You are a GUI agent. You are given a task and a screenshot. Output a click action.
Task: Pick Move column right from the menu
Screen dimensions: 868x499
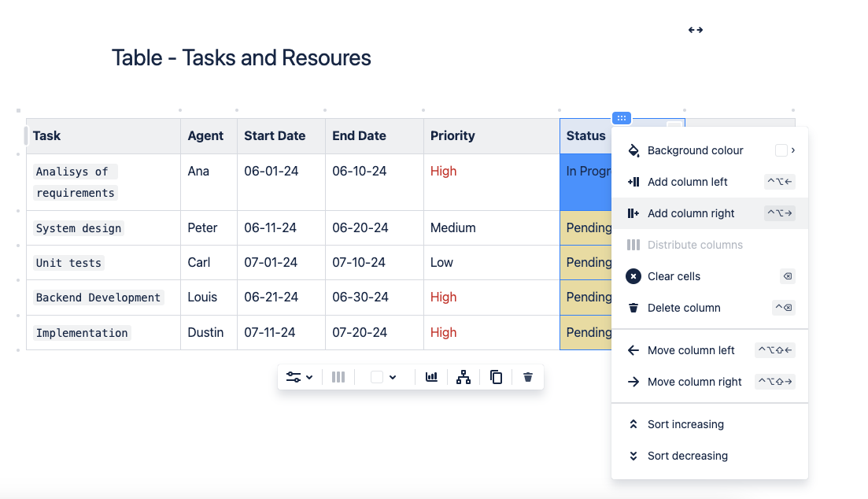(x=694, y=382)
